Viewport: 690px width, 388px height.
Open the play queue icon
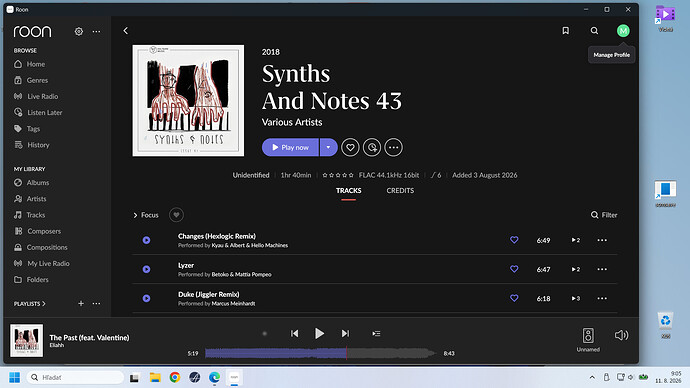point(376,333)
